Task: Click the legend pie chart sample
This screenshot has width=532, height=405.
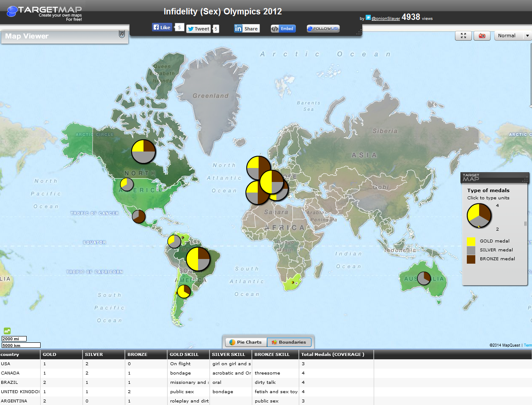Action: point(479,216)
